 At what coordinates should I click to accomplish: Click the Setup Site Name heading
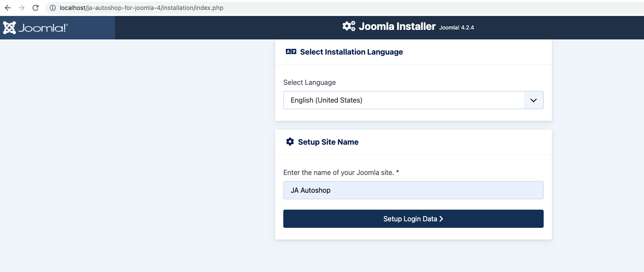tap(328, 142)
